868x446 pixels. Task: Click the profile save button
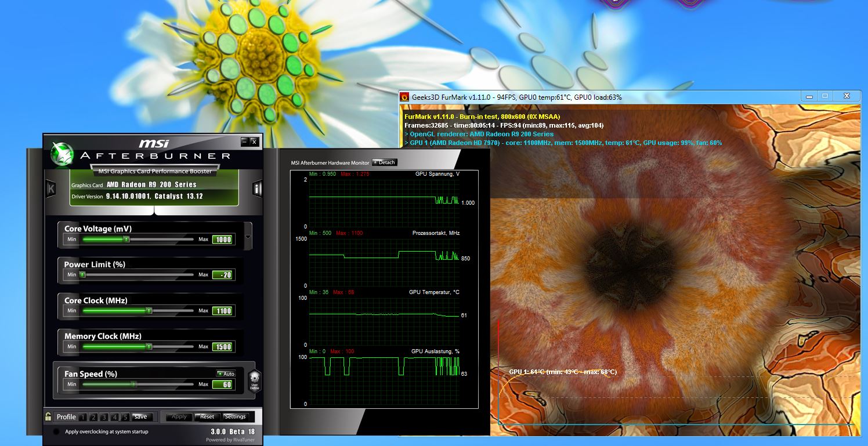pos(141,417)
